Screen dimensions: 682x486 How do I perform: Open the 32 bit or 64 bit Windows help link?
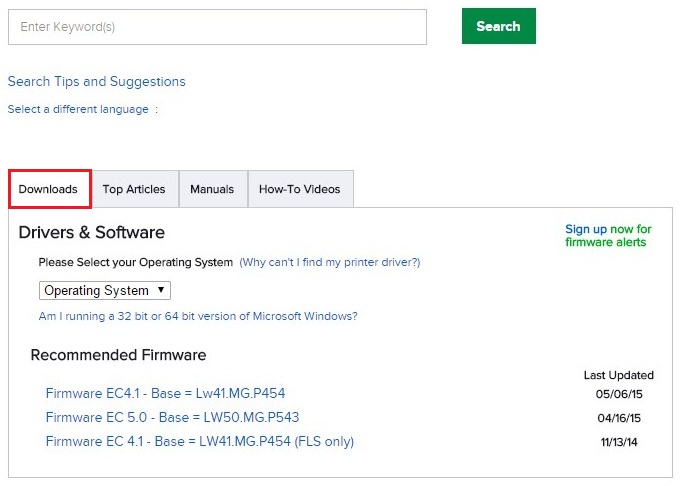click(x=198, y=316)
